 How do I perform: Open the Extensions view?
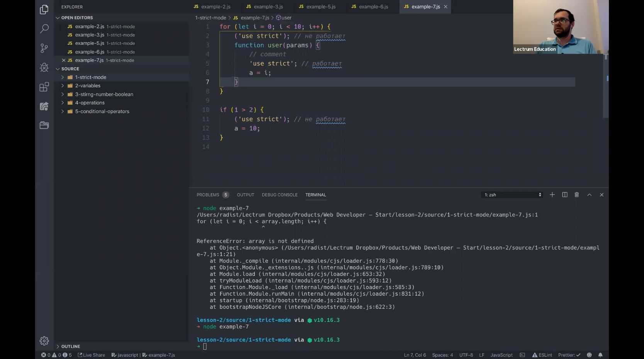click(x=44, y=87)
